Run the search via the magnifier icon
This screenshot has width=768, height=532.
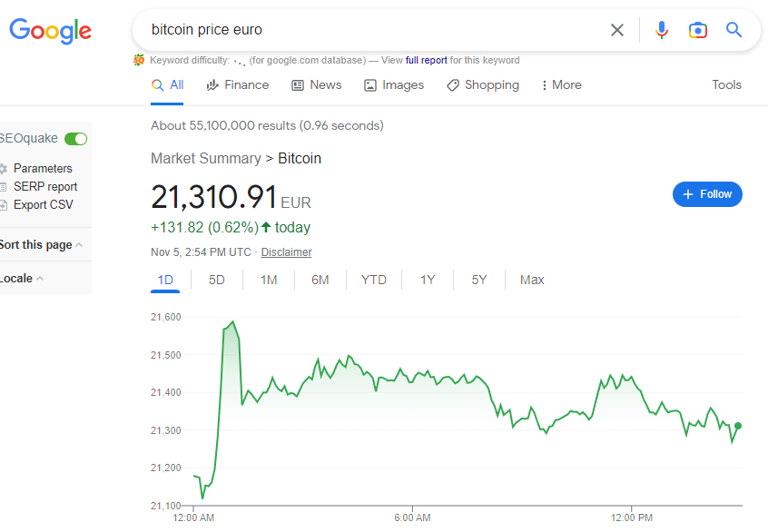tap(734, 30)
